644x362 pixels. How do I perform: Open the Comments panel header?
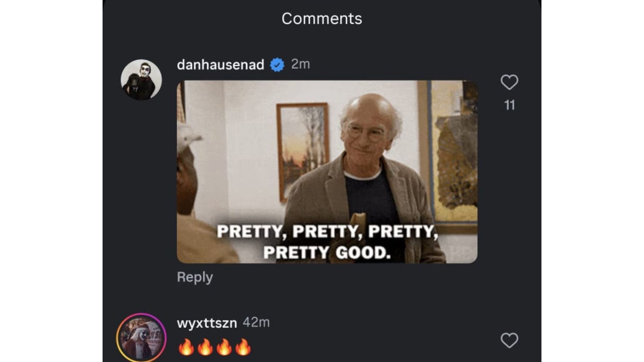tap(322, 18)
